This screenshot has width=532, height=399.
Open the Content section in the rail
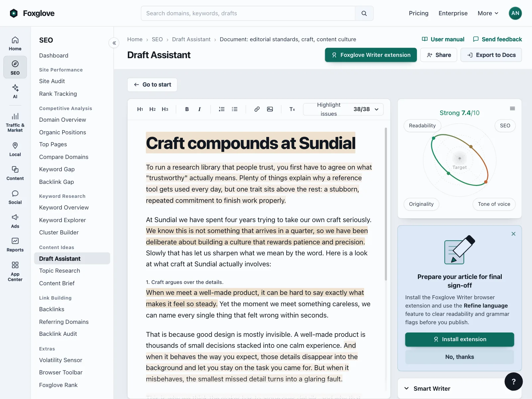[15, 173]
